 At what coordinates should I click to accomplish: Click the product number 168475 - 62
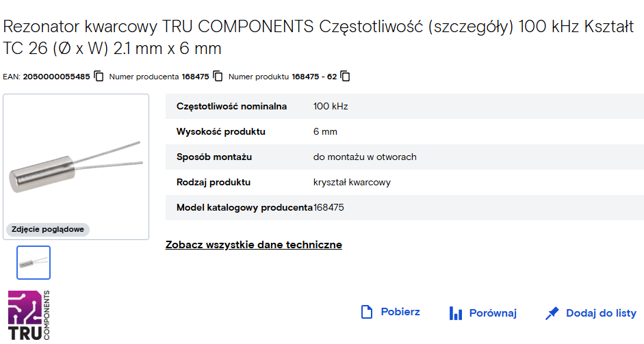[314, 77]
